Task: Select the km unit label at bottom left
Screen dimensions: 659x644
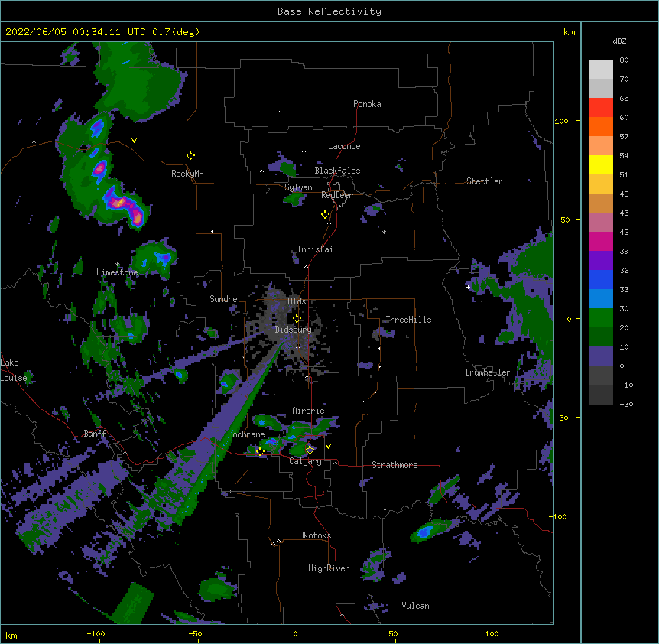Action: coord(11,636)
